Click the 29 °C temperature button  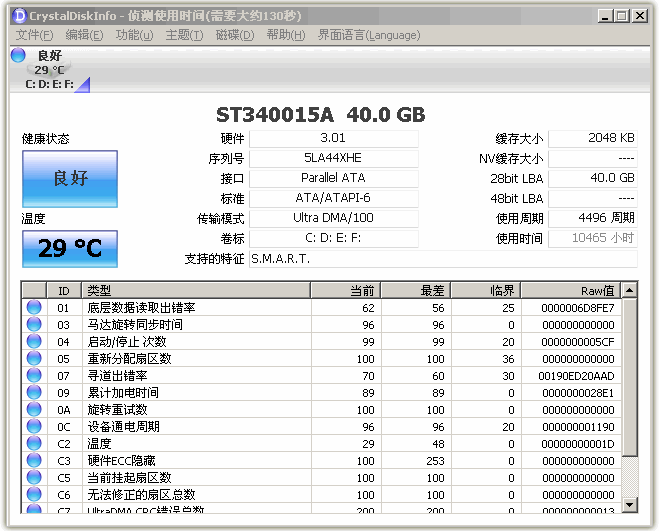click(70, 249)
